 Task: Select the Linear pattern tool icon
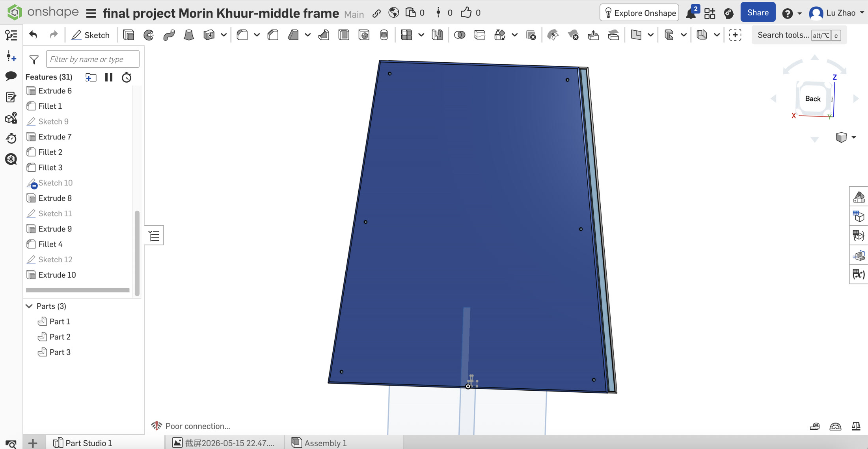tap(406, 35)
